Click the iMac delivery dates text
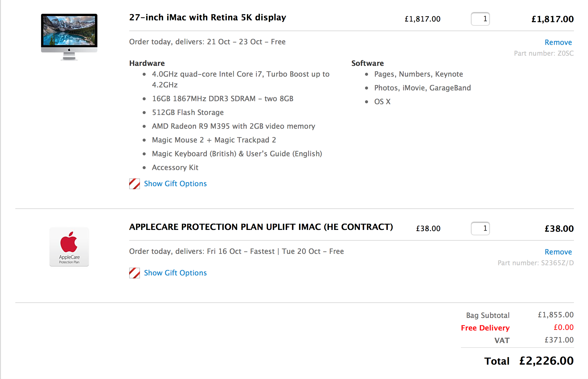Image resolution: width=588 pixels, height=379 pixels. point(207,42)
